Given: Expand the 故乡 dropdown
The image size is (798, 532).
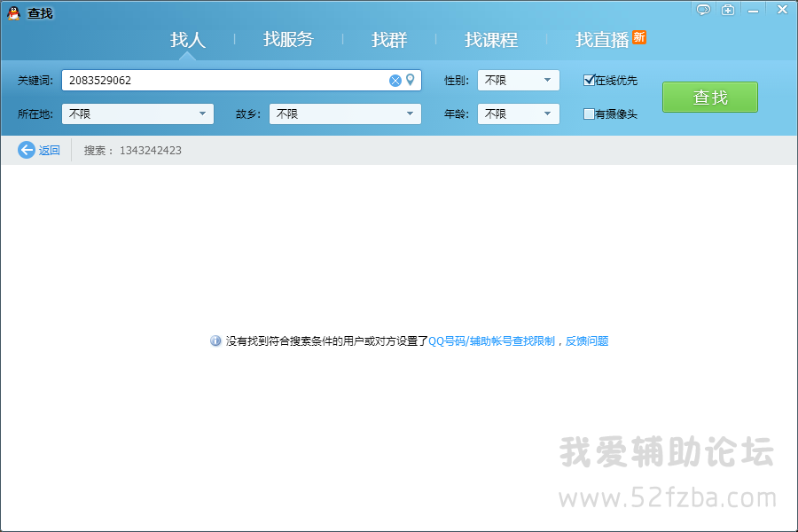Looking at the screenshot, I should click(x=345, y=114).
